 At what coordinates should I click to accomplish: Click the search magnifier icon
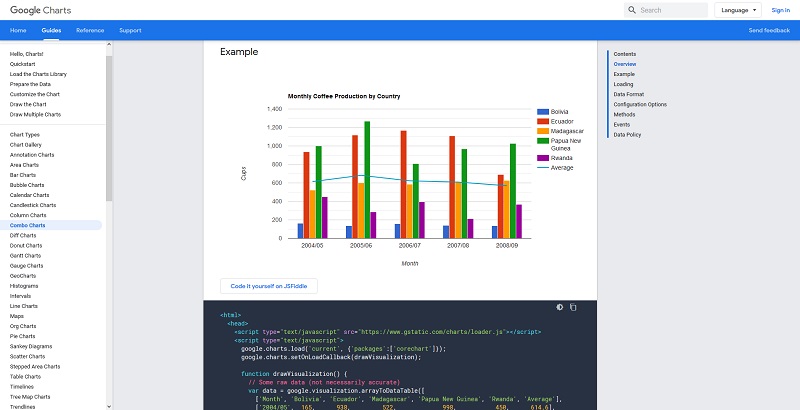[x=632, y=10]
